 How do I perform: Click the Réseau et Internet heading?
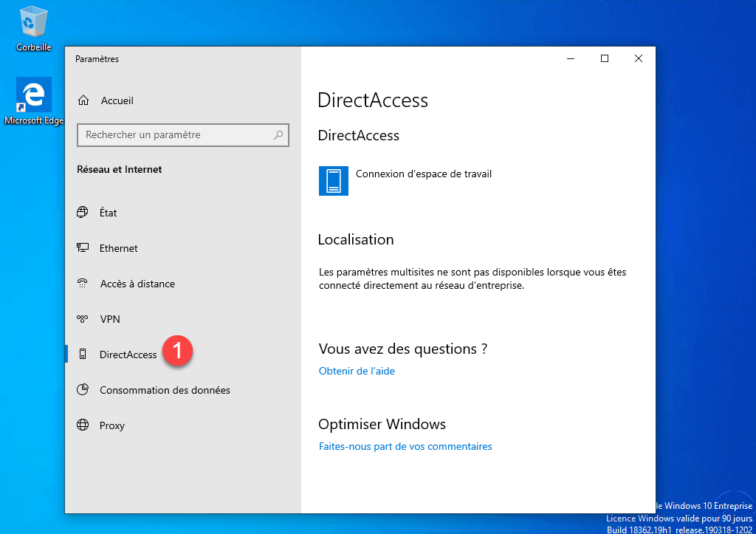[119, 169]
